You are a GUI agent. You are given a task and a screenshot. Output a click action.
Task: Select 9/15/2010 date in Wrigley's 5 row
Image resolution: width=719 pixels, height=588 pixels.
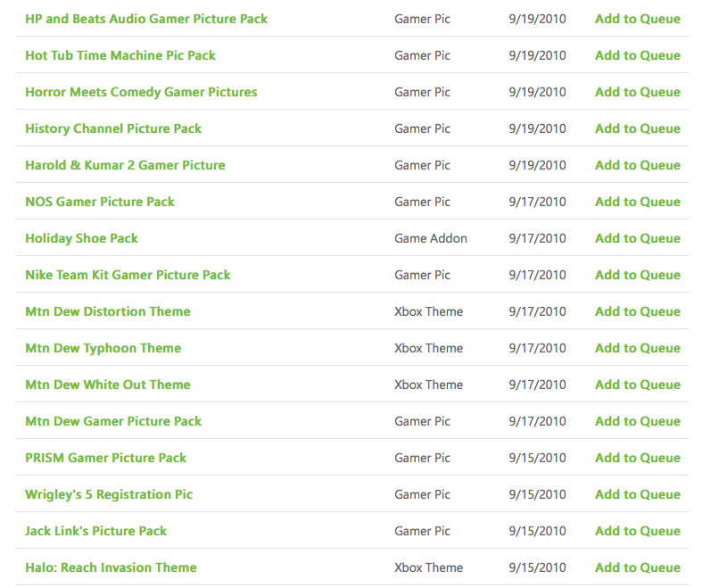(537, 494)
